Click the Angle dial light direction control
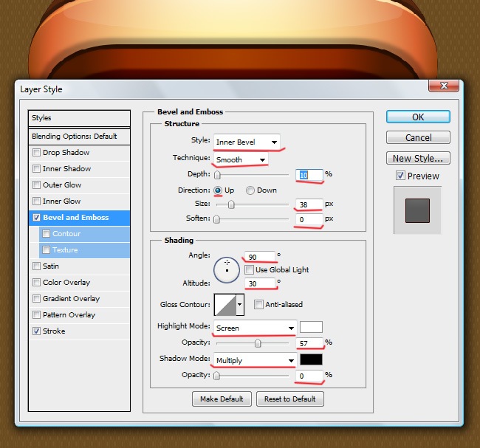480x448 pixels. [227, 269]
